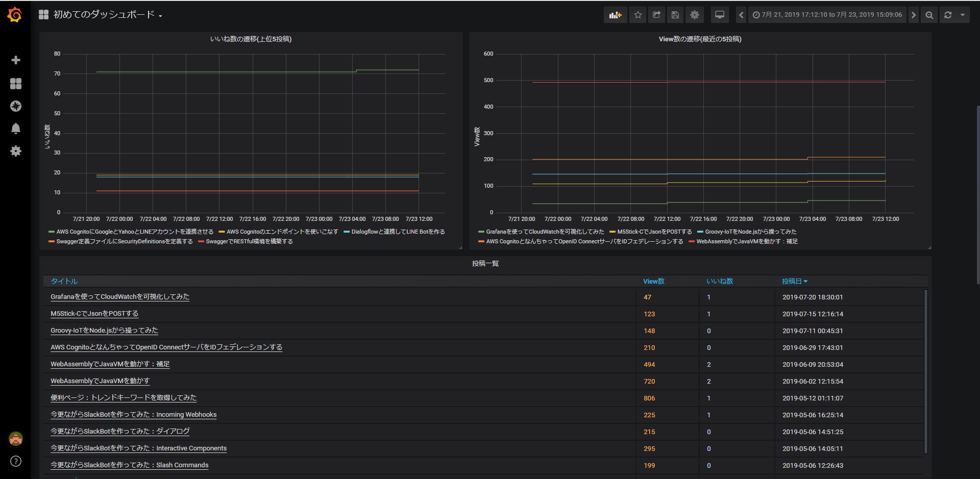Image resolution: width=980 pixels, height=479 pixels.
Task: Open the Configuration gear in sidebar
Action: pos(16,151)
